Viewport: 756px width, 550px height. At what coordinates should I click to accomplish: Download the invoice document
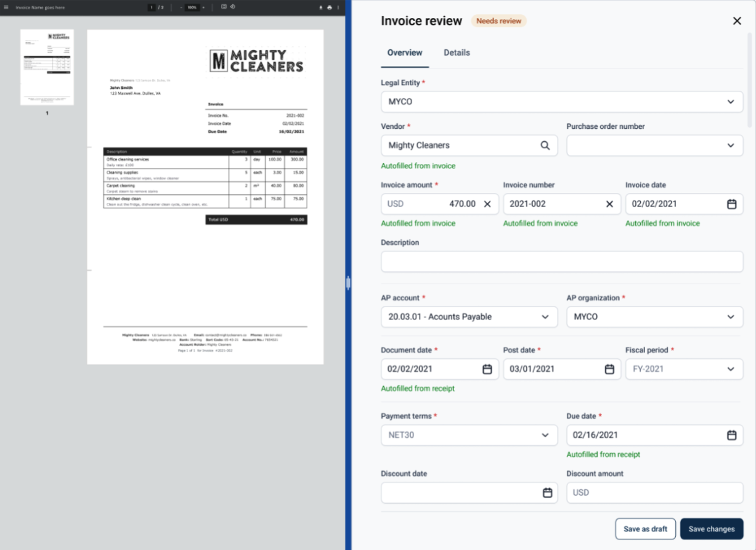coord(322,7)
